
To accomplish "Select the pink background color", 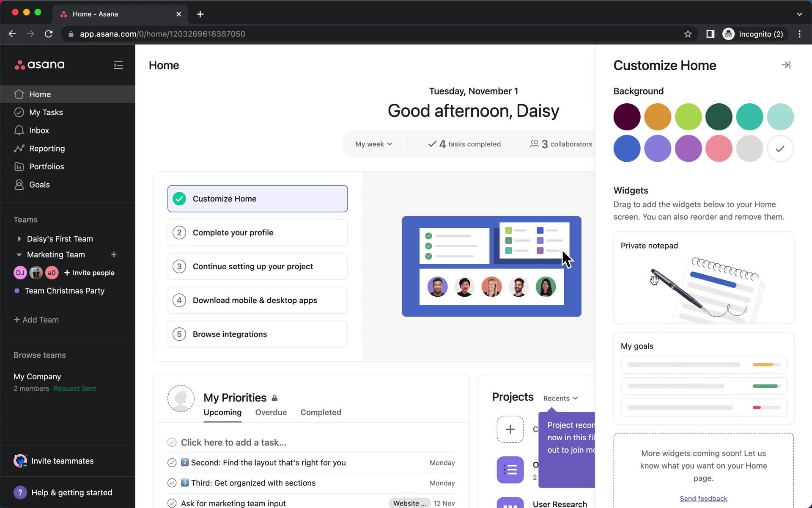I will click(x=719, y=149).
